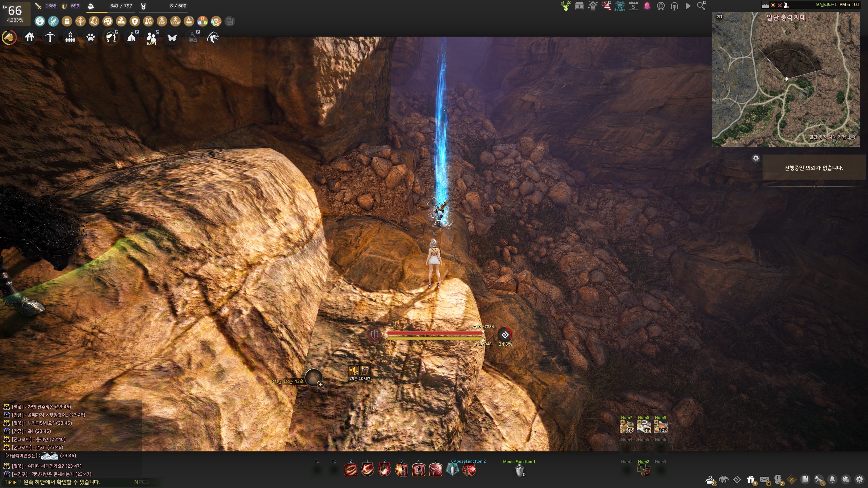This screenshot has width=868, height=488.
Task: Toggle the minimap 2D view button
Action: pos(719,17)
